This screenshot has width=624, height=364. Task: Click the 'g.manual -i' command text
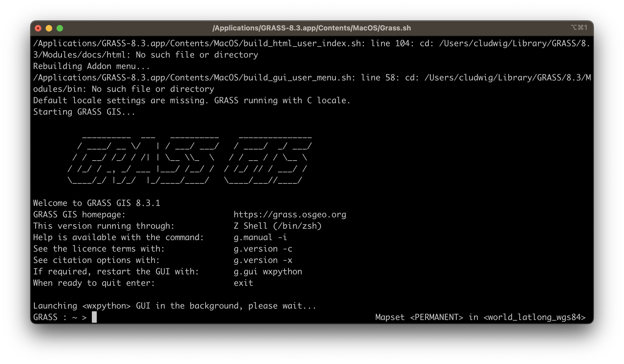pos(260,237)
